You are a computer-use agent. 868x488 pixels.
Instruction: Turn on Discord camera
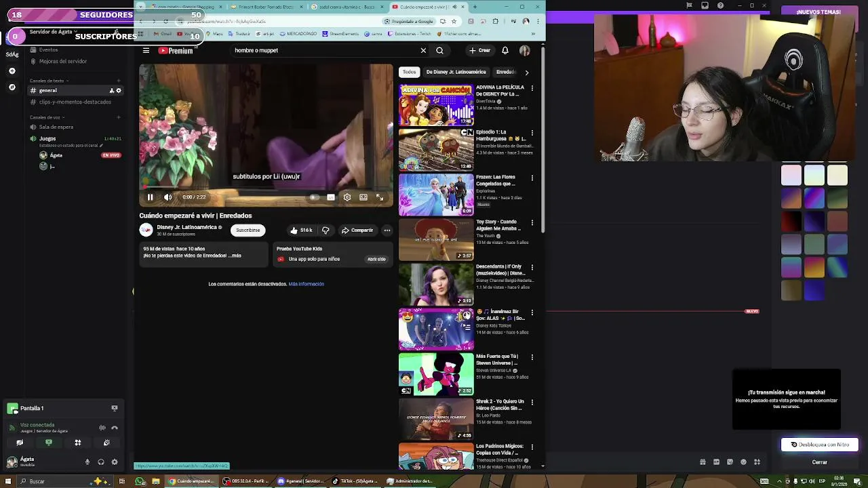[20, 443]
